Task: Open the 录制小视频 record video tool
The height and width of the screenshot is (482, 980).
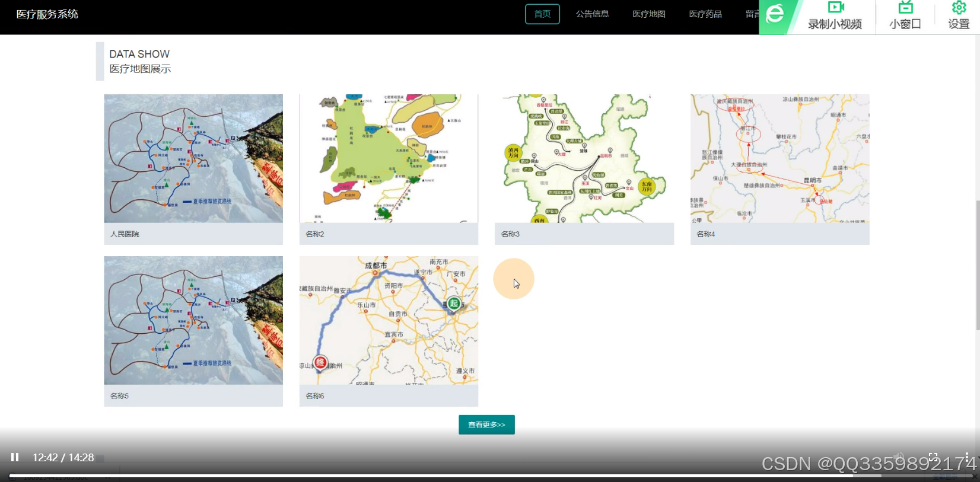Action: click(x=835, y=16)
